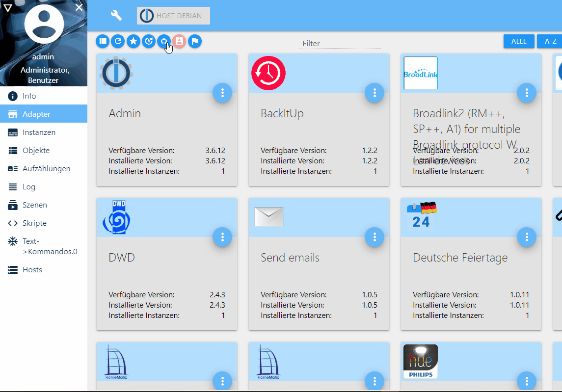Show the Log page
The height and width of the screenshot is (392, 562).
point(44,187)
